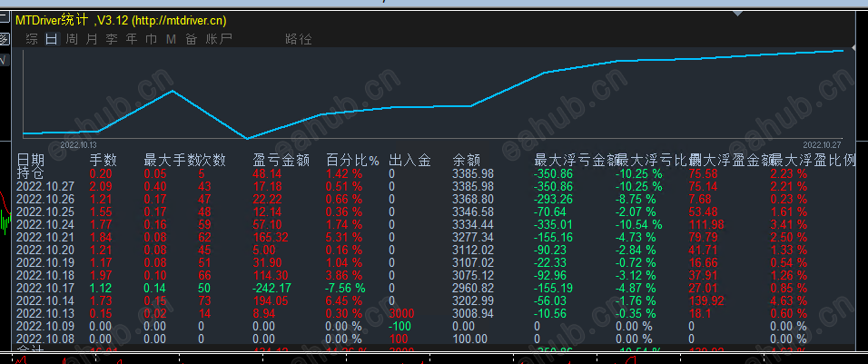Open the 备 tab
Viewport: 868px width, 364px height.
[x=191, y=39]
